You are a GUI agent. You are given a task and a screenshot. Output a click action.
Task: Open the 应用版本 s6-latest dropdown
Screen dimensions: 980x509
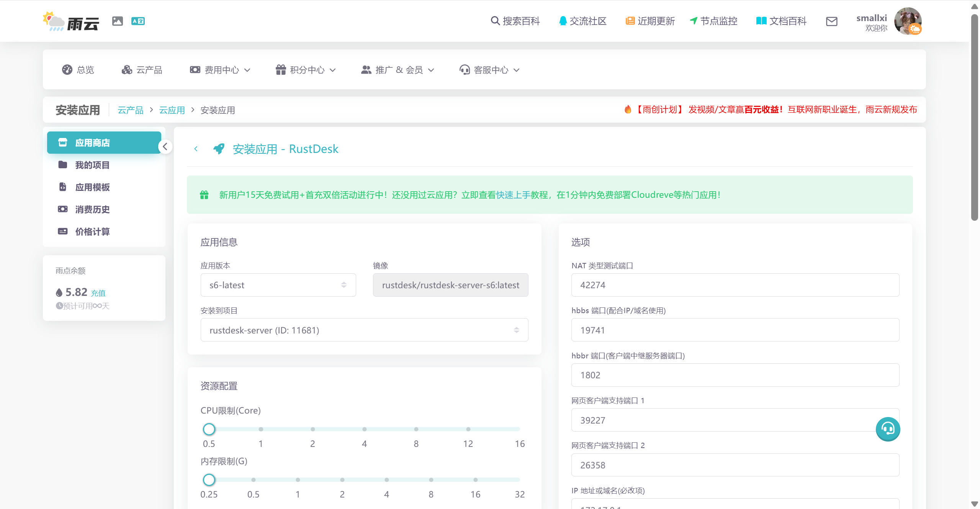[x=278, y=285]
